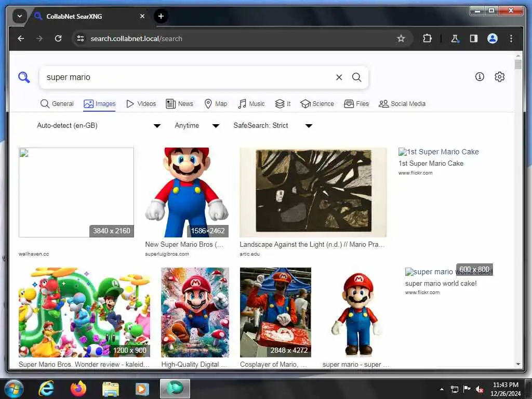
Task: Open super mario world cake! result
Action: [441, 284]
